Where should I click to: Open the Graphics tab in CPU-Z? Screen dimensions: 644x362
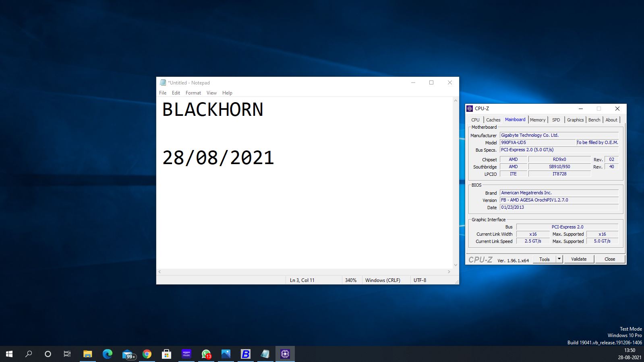[575, 120]
